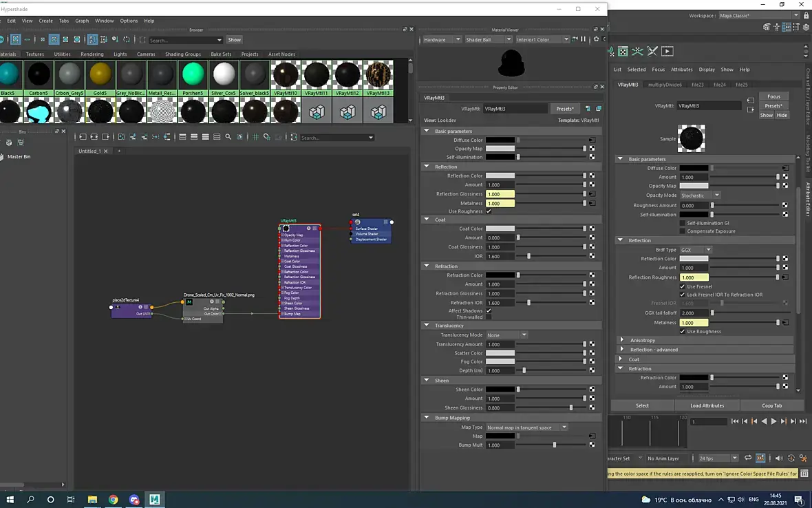
Task: Open the Brdf Type GGX dropdown
Action: coord(696,250)
